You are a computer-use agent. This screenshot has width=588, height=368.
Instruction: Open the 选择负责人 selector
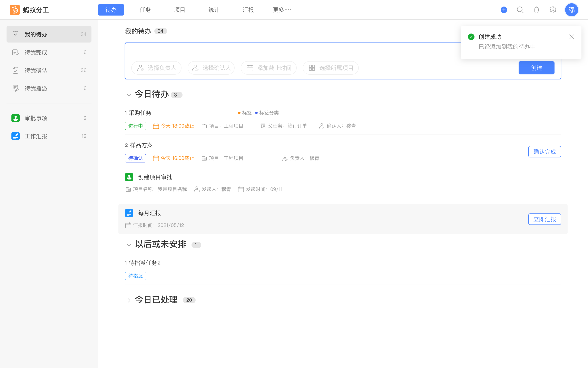tap(156, 68)
